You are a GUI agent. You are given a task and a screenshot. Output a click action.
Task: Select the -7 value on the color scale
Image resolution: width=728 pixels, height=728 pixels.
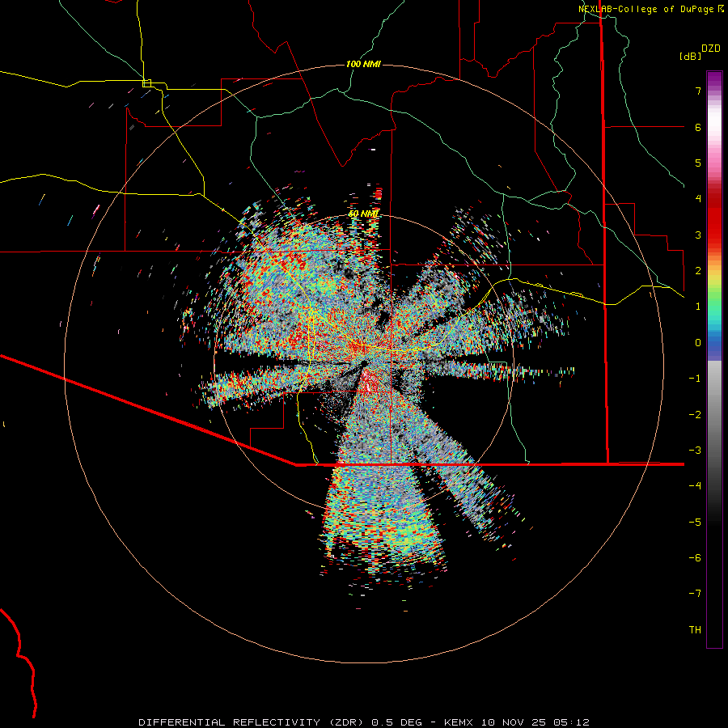(x=695, y=594)
